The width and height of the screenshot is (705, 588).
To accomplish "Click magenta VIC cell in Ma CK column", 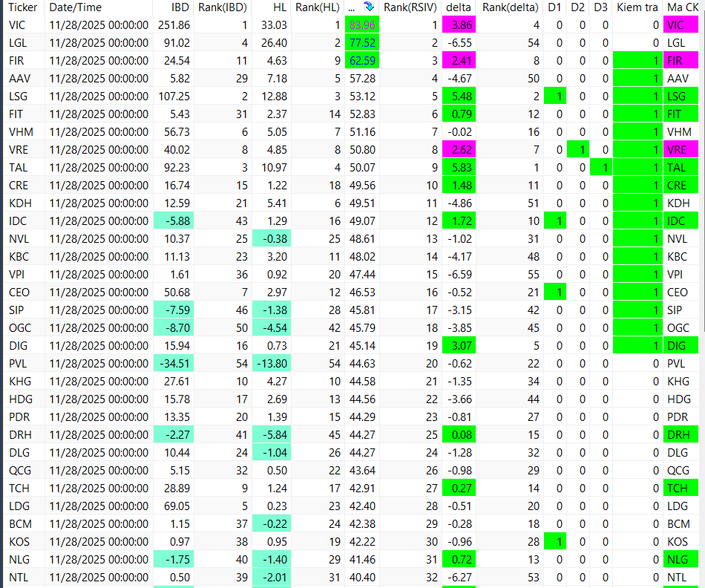I will (681, 25).
